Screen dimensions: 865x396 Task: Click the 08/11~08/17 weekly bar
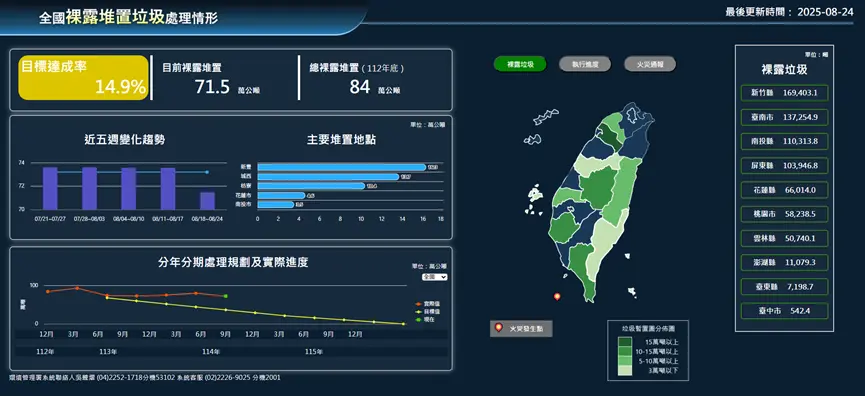(168, 189)
